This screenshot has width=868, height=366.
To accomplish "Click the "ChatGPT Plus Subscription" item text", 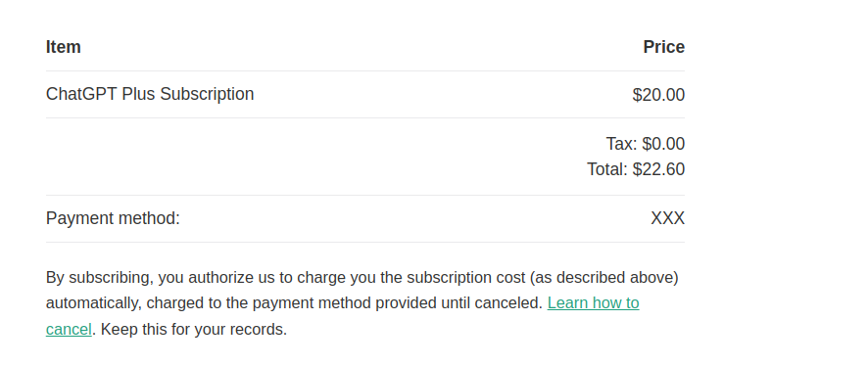I will click(150, 94).
